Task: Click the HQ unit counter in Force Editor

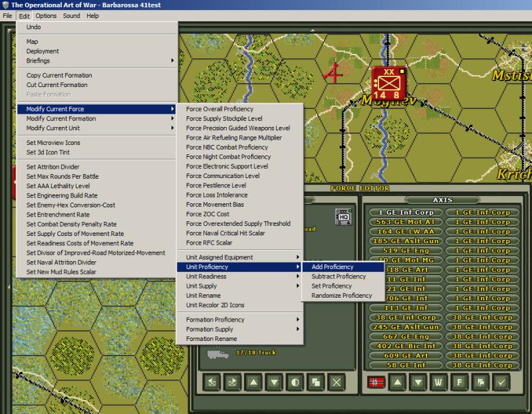Action: [343, 217]
